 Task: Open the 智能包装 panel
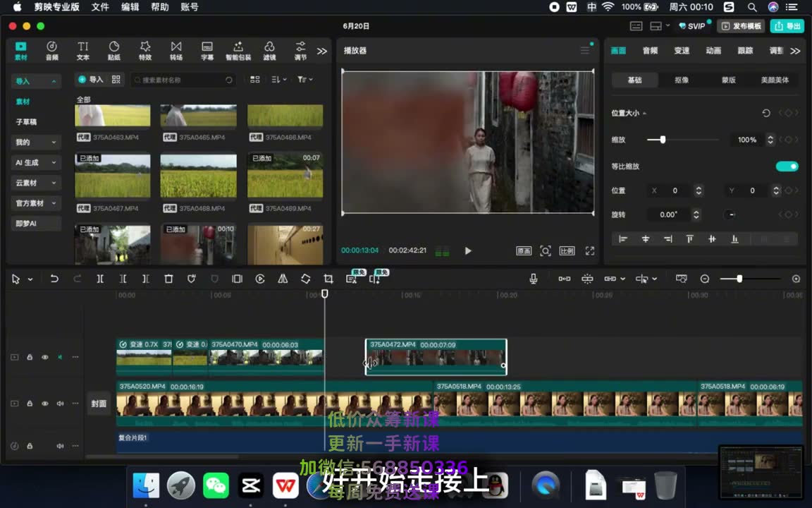[x=238, y=51]
